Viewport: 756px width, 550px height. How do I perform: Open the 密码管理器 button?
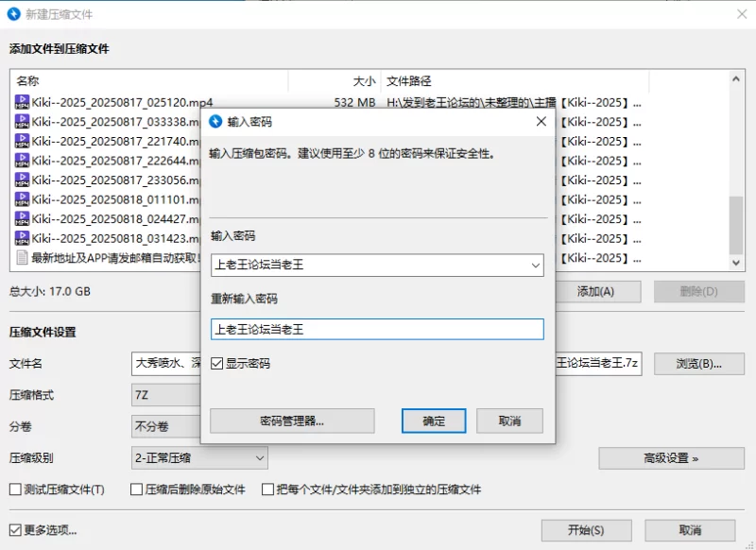[292, 421]
